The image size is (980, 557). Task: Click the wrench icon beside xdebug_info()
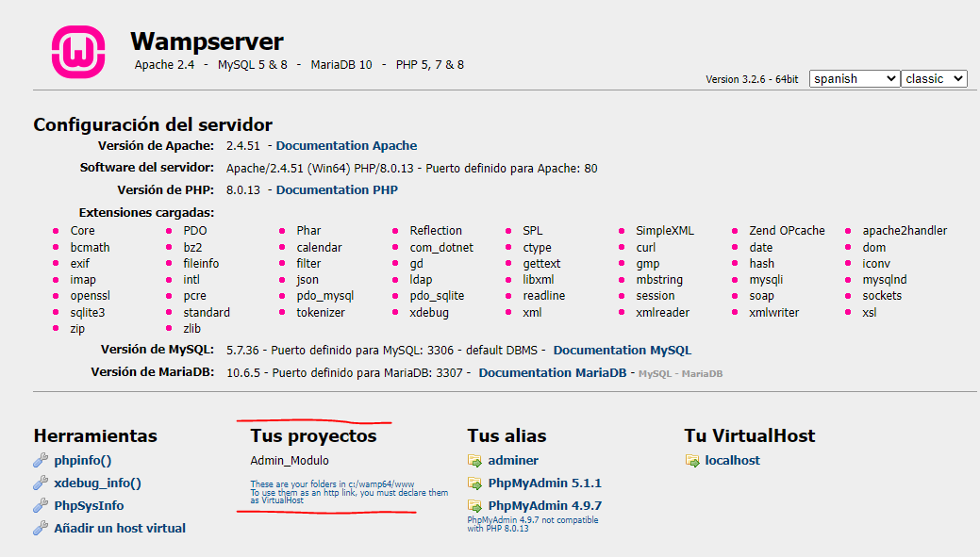tap(41, 483)
